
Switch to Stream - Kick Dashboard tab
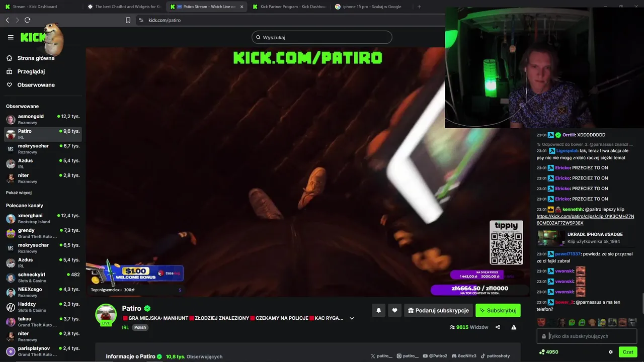pos(41,7)
